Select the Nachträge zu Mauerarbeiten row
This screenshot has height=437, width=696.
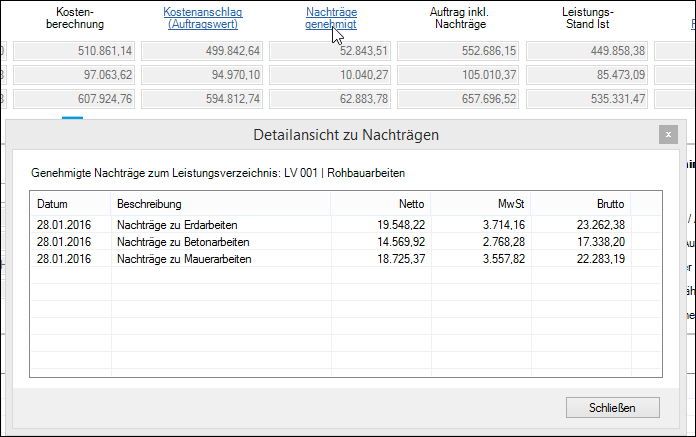click(345, 259)
